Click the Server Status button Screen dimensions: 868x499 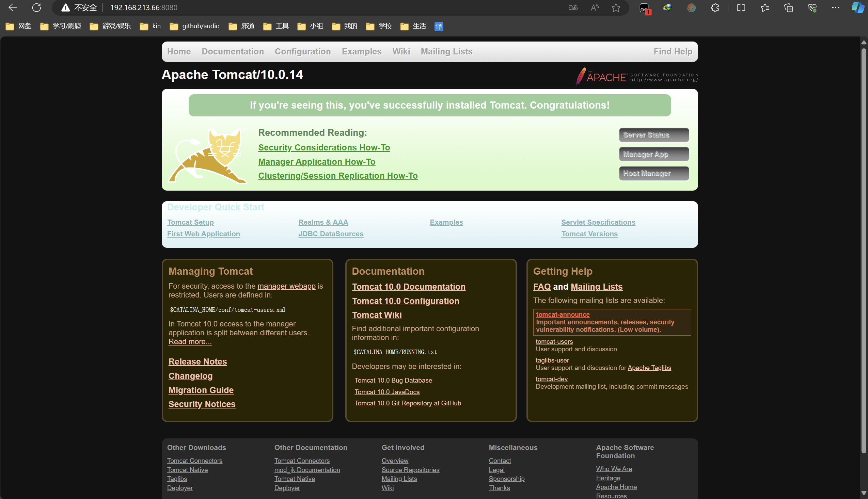tap(653, 135)
